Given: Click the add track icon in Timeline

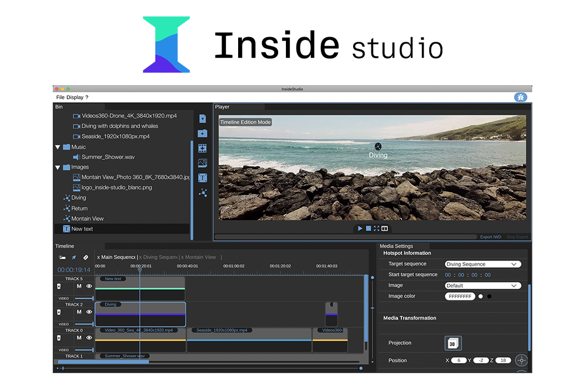Looking at the screenshot, I should coord(62,257).
